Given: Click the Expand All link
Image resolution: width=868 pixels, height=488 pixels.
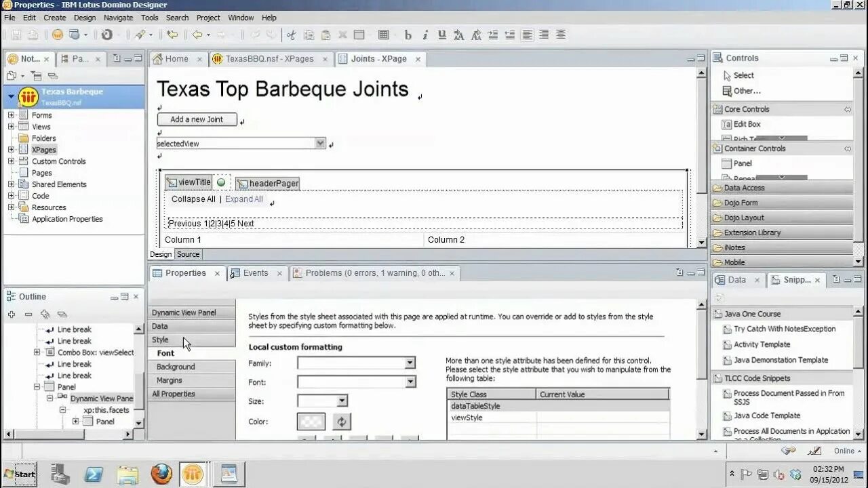Looking at the screenshot, I should [x=244, y=199].
